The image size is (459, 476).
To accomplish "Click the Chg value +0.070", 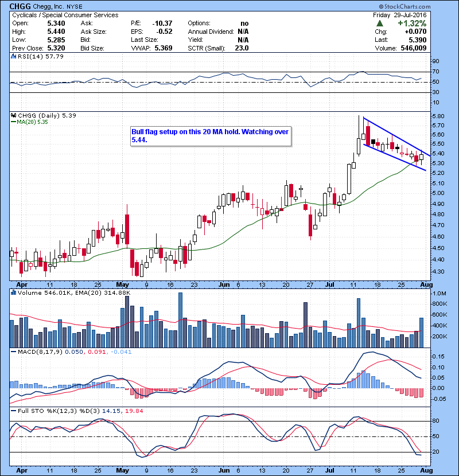I will click(415, 32).
